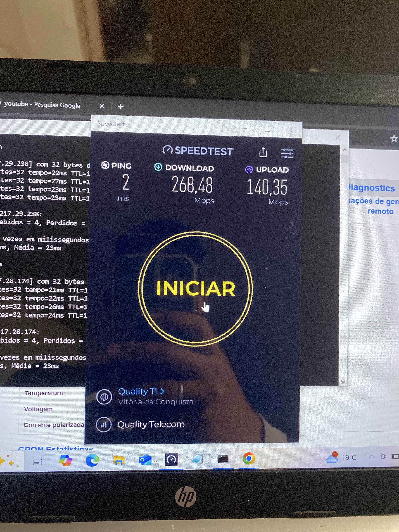Open File Explorer from the taskbar

coord(119,460)
